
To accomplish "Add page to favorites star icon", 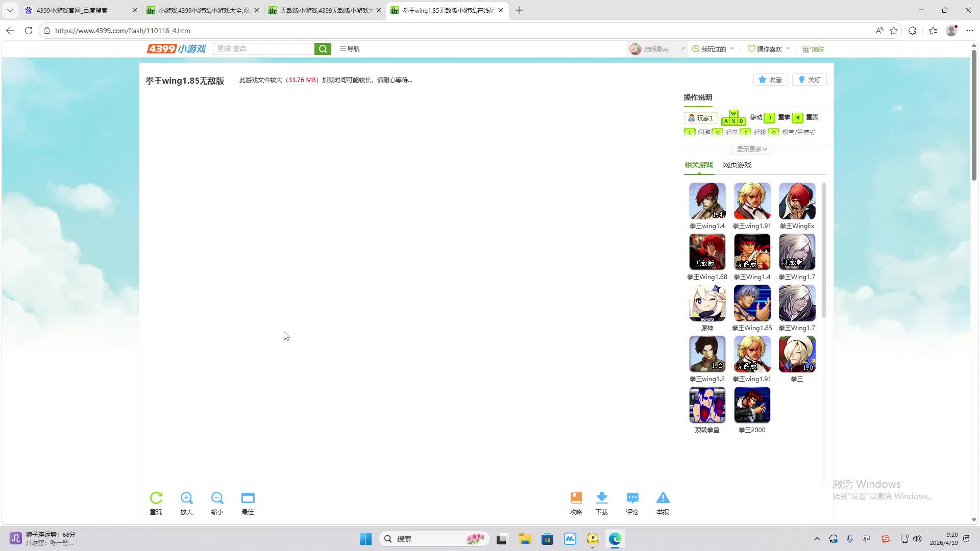I will [894, 31].
